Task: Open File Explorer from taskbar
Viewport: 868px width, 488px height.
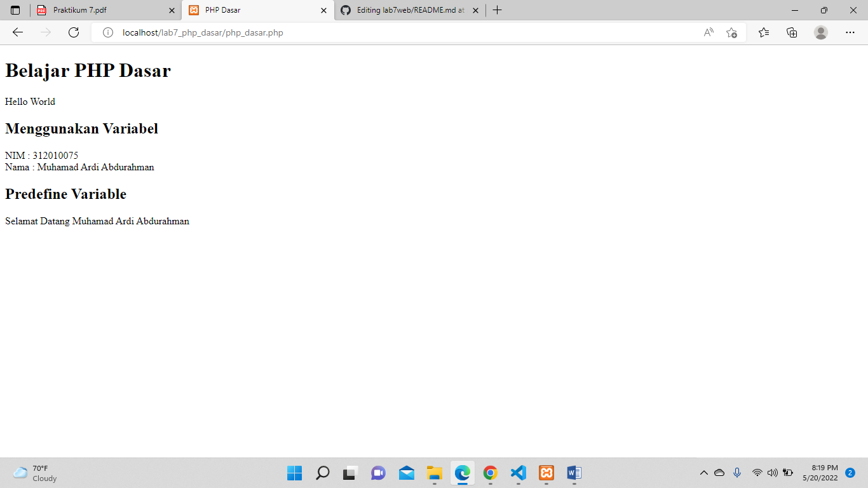Action: click(x=434, y=473)
